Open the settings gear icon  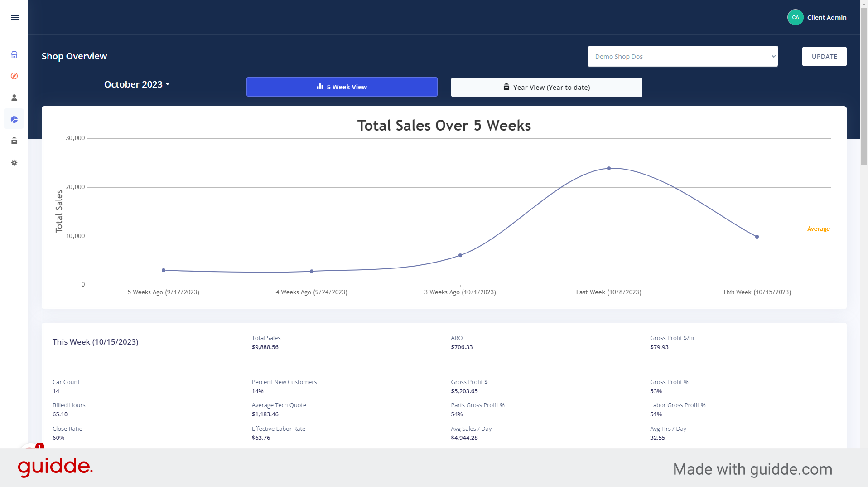point(14,162)
